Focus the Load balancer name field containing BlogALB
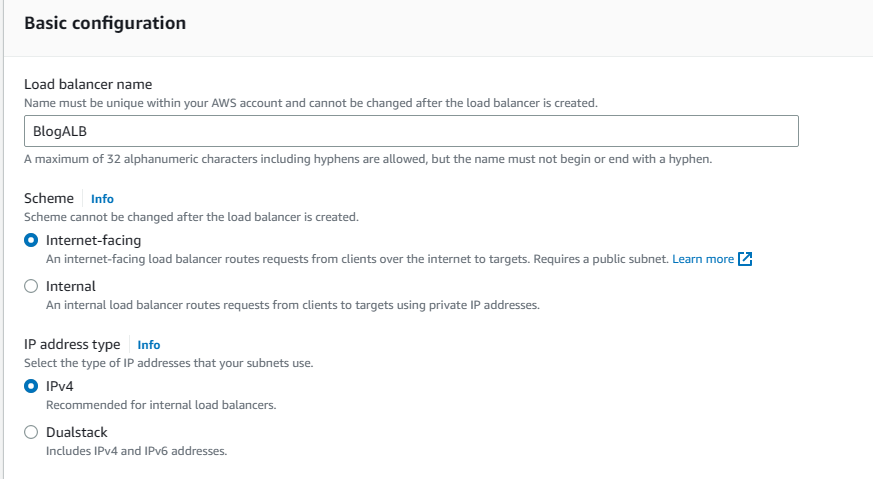Screen dimensions: 873x479 click(x=411, y=131)
